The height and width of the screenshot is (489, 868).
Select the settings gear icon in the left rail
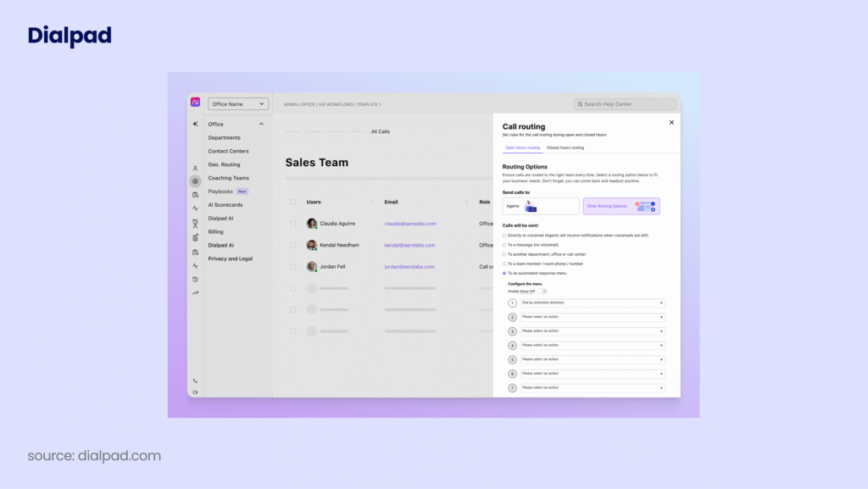click(194, 181)
